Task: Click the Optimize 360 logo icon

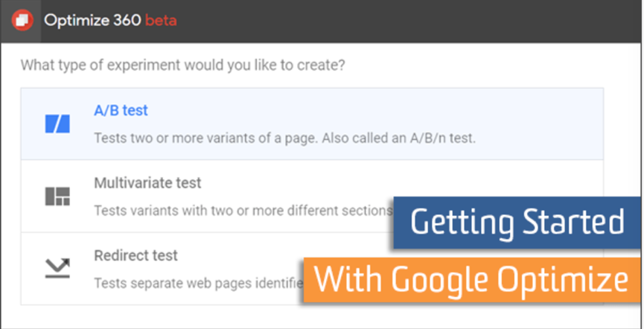Action: pyautogui.click(x=22, y=20)
